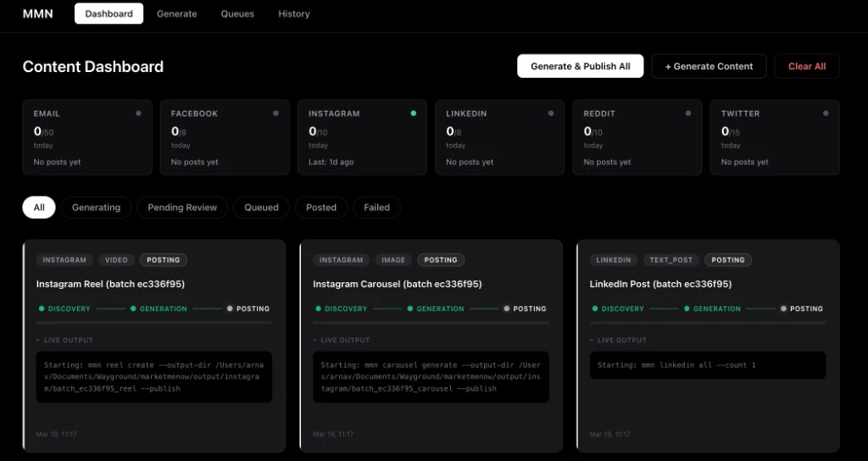Click POSTING step dot in LinkedIn card
The image size is (868, 461).
click(x=783, y=308)
